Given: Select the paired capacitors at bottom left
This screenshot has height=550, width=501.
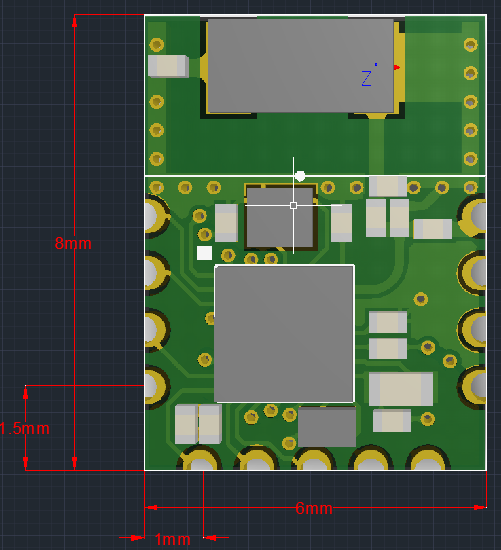Looking at the screenshot, I should (x=198, y=424).
